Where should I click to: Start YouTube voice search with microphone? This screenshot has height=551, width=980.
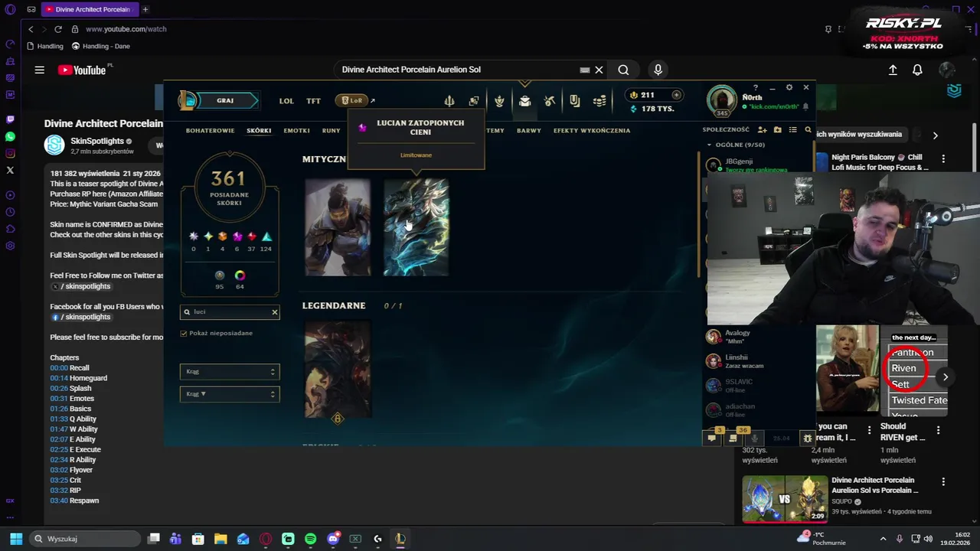658,70
